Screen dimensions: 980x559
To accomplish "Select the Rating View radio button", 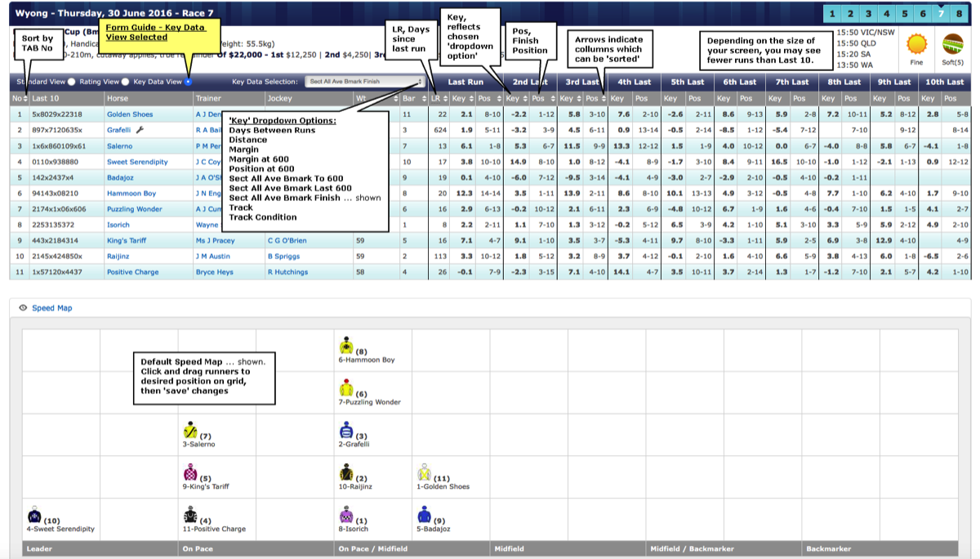I will [125, 82].
